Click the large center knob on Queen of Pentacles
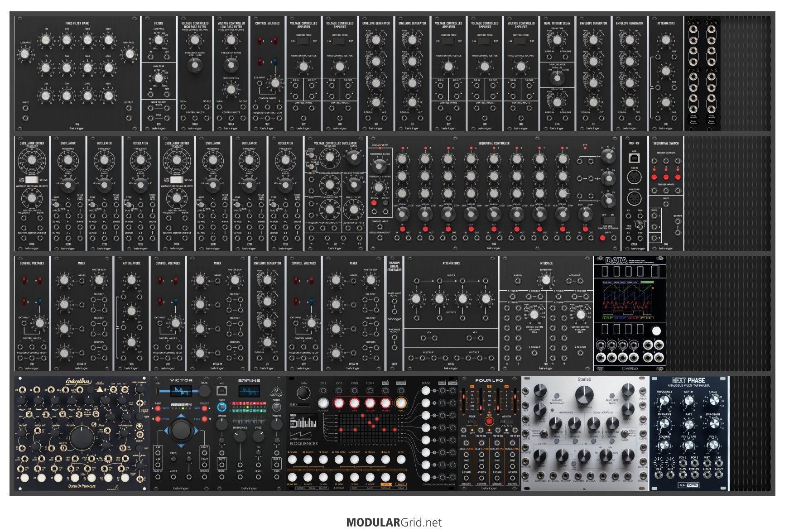Image resolution: width=789 pixels, height=532 pixels. (82, 437)
